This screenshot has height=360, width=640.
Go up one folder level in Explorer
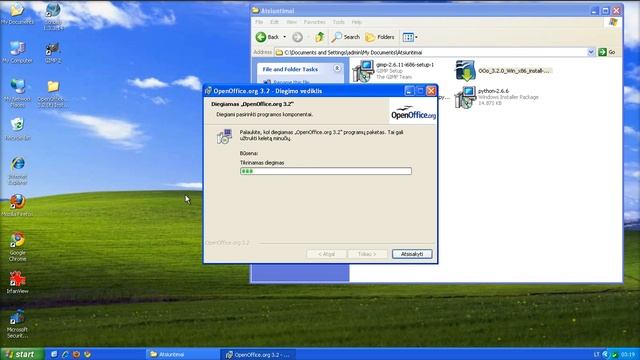point(320,37)
